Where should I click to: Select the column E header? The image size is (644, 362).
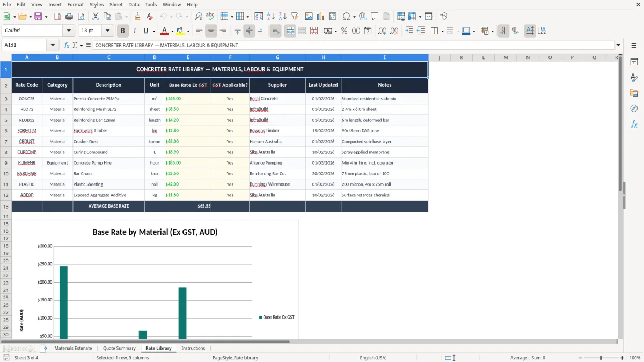click(x=188, y=57)
